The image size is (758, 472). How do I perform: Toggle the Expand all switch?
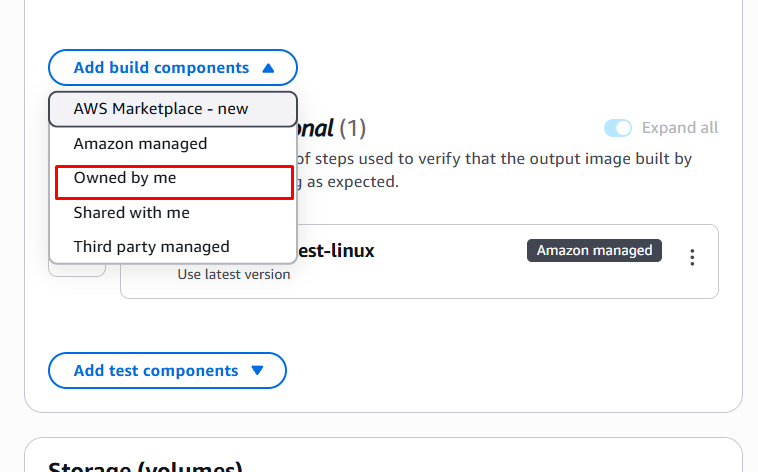[x=618, y=128]
